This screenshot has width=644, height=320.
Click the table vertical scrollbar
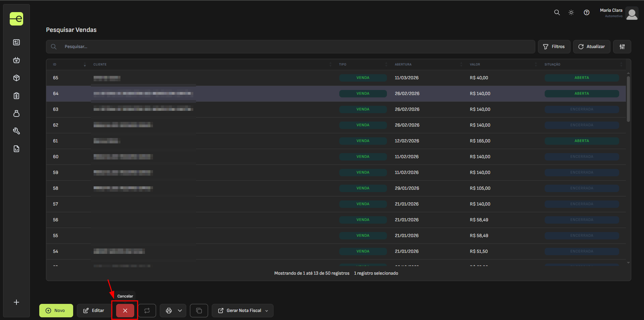click(628, 99)
